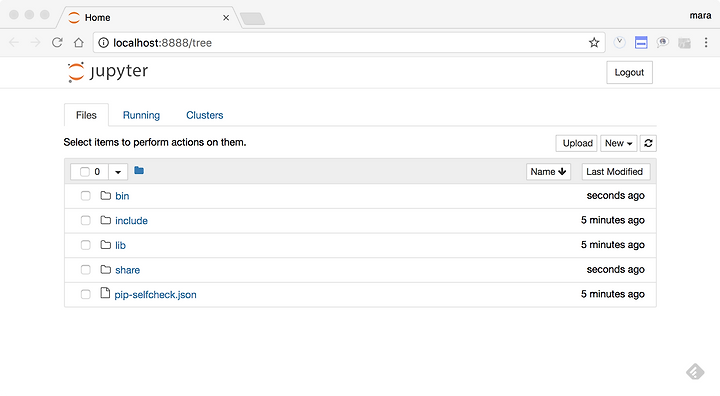Screen dimensions: 720x396
Task: Tick the checkbox for pip-selfcheck.json
Action: pos(85,294)
